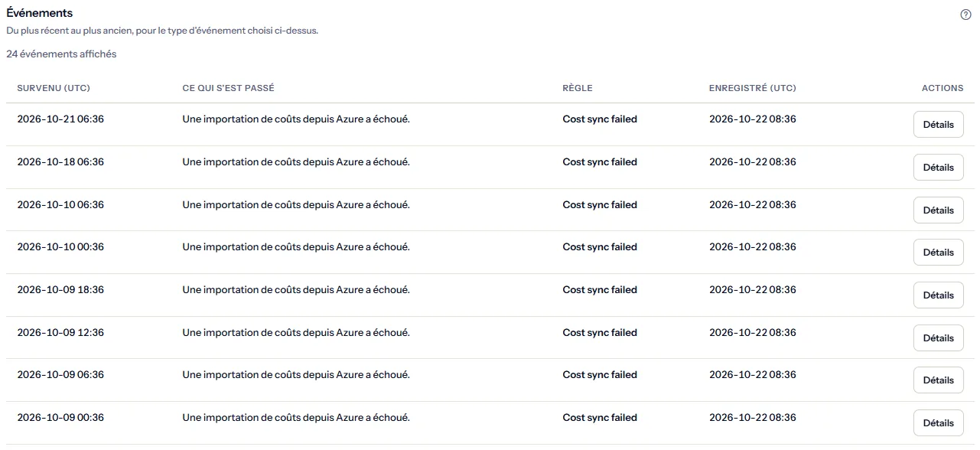The width and height of the screenshot is (980, 450).
Task: Click "Cost sync failed" in the 2026-10-21 06:36 row
Action: point(600,119)
